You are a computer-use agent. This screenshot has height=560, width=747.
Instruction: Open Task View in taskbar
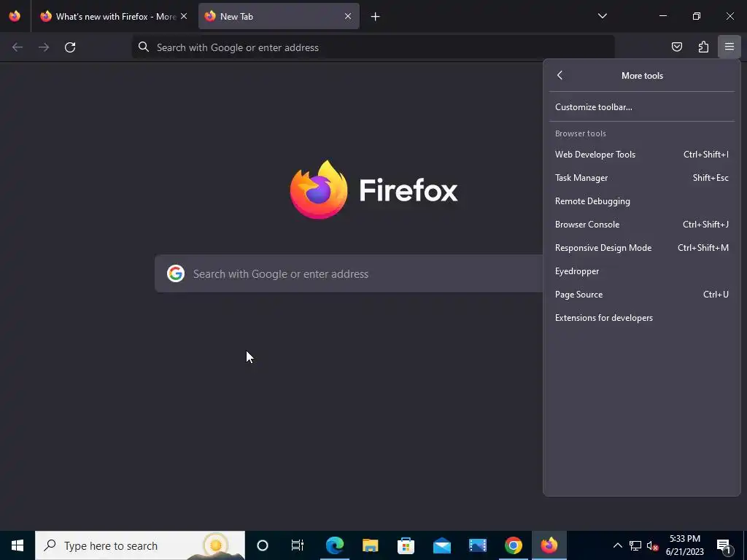(298, 545)
